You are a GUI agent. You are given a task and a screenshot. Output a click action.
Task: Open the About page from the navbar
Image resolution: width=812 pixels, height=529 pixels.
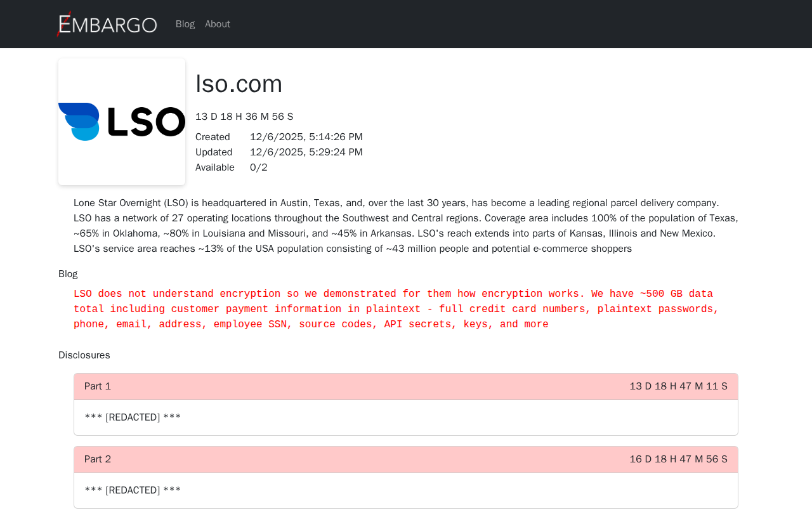coord(218,24)
